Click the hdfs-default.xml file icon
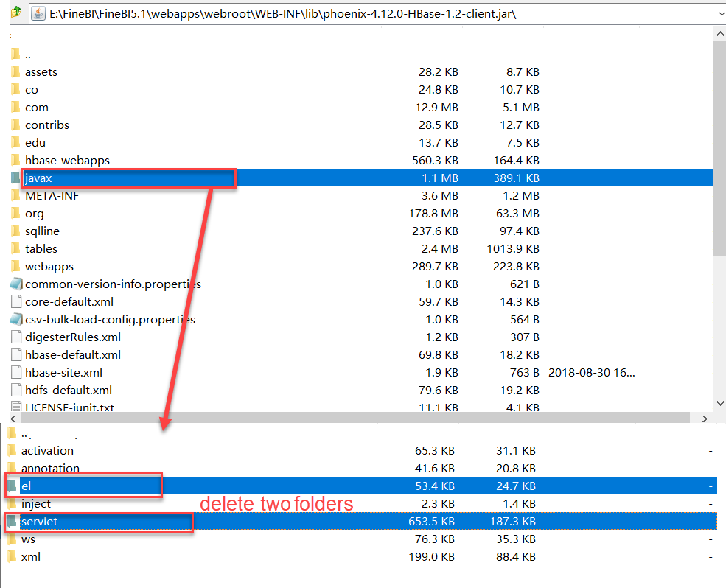The width and height of the screenshot is (726, 588). [16, 391]
